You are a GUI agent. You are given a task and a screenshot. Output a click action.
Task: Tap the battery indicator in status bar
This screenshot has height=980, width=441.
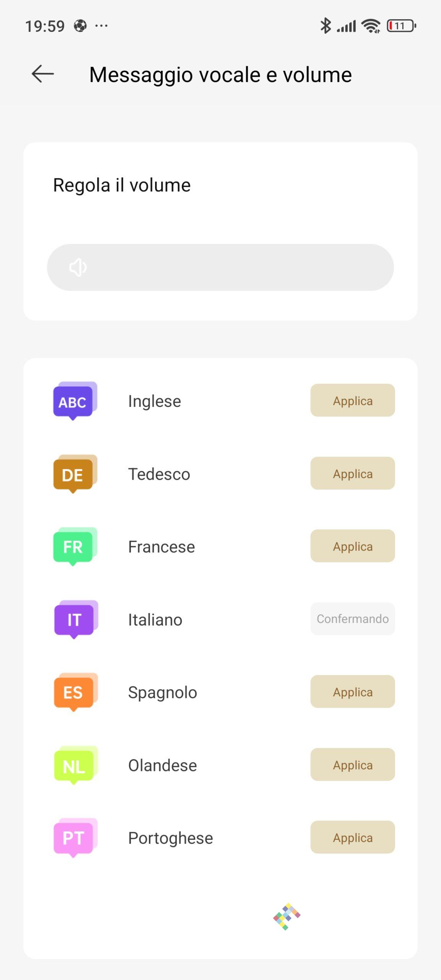[401, 26]
